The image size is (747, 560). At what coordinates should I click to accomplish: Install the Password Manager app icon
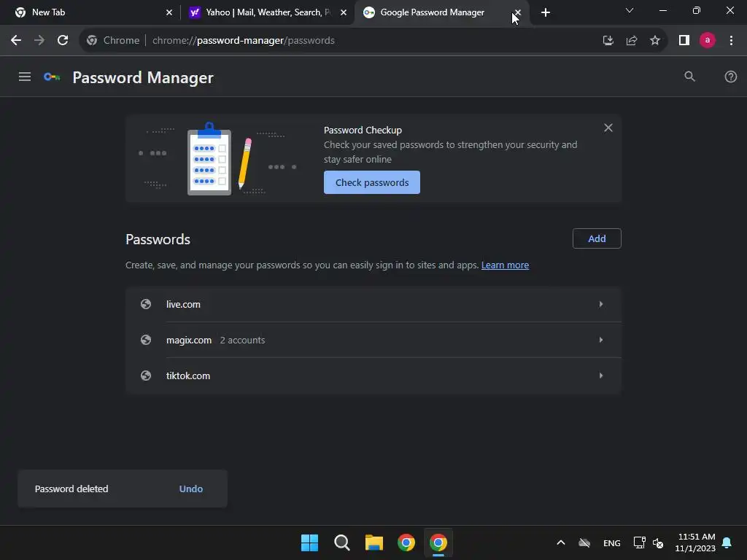point(608,41)
